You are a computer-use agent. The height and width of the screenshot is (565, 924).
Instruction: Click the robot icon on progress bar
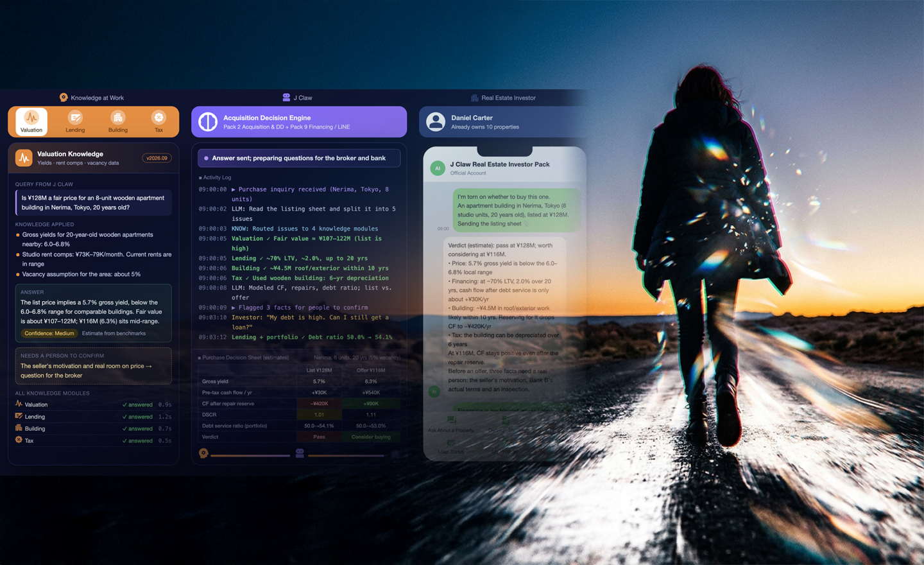point(300,453)
